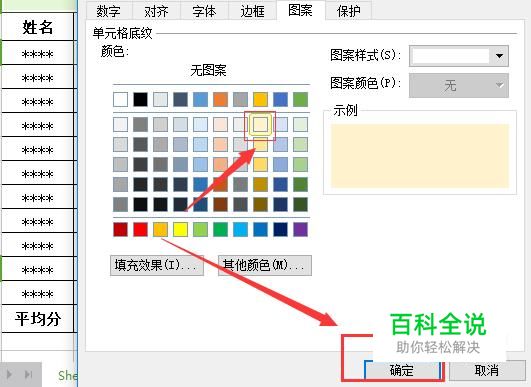Pick the gold swatch in the top row
This screenshot has height=387, width=531.
[x=260, y=100]
